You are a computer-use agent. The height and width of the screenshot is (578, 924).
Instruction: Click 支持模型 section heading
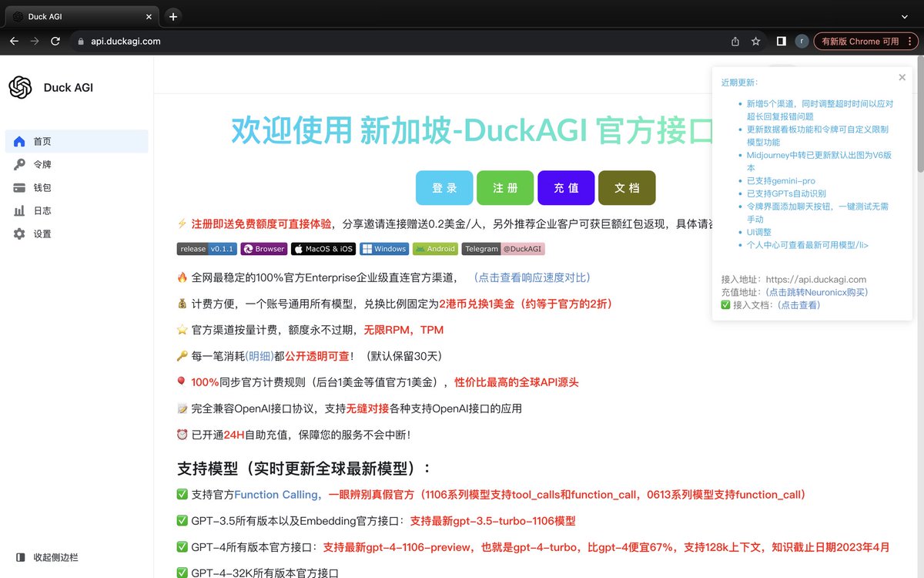click(305, 468)
